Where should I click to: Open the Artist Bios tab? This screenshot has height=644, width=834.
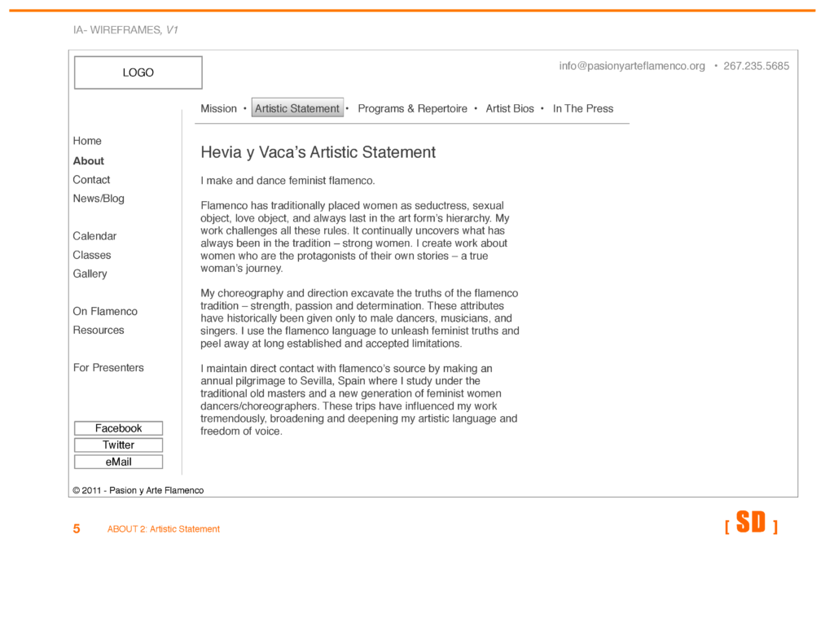pyautogui.click(x=510, y=108)
